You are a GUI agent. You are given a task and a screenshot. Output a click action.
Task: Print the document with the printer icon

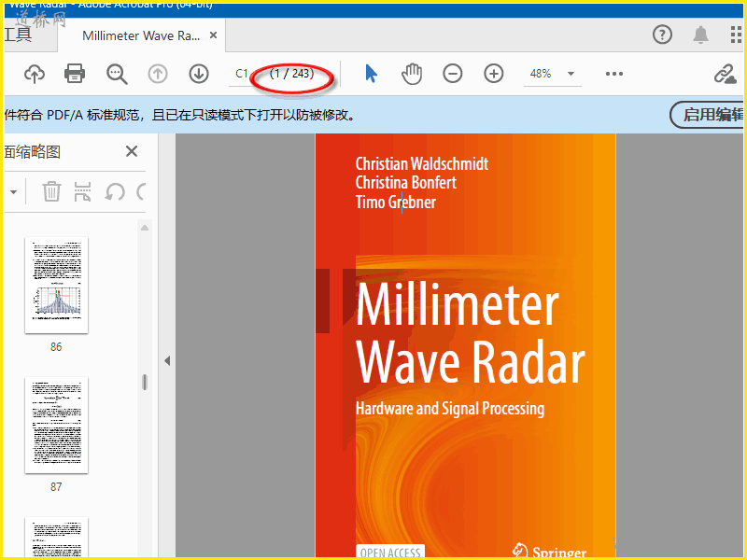(x=75, y=74)
